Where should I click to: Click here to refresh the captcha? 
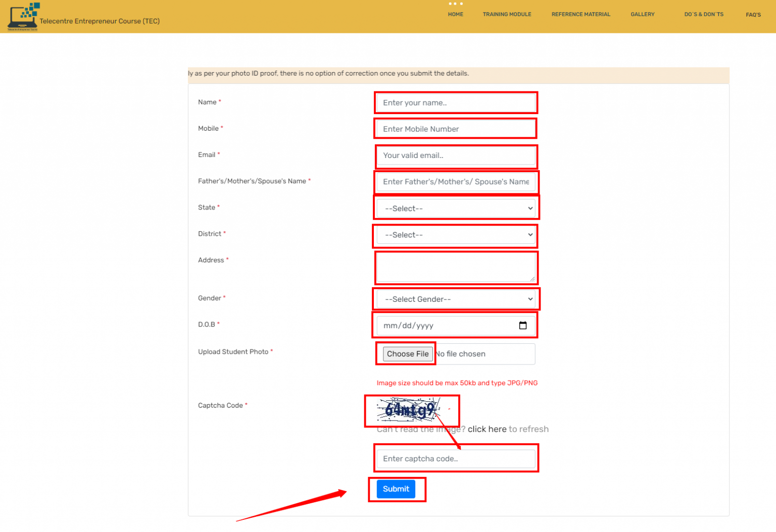tap(487, 429)
